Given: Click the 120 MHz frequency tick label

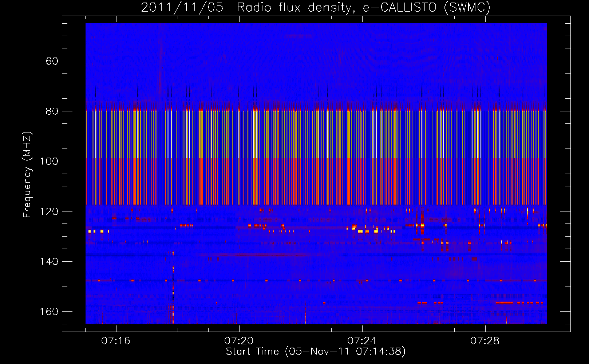Looking at the screenshot, I should 49,211.
